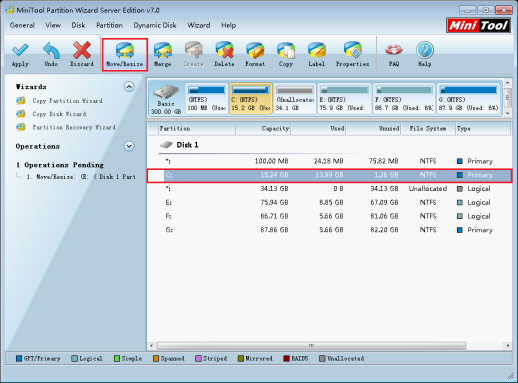Sort by the File System column header

point(428,129)
